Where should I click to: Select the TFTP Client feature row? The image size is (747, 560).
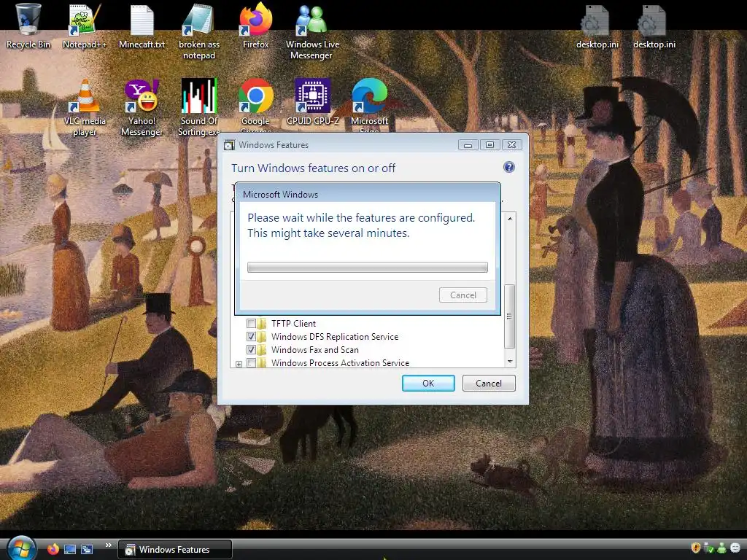pos(293,323)
